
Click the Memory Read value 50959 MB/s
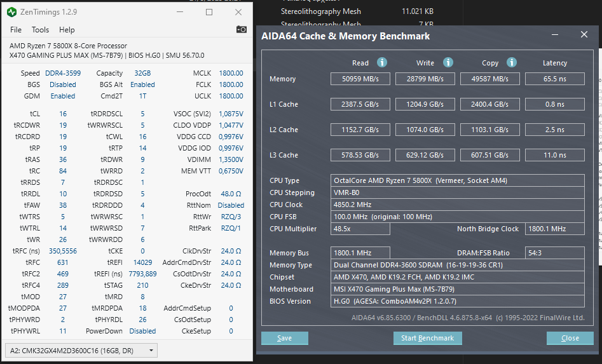click(x=360, y=79)
